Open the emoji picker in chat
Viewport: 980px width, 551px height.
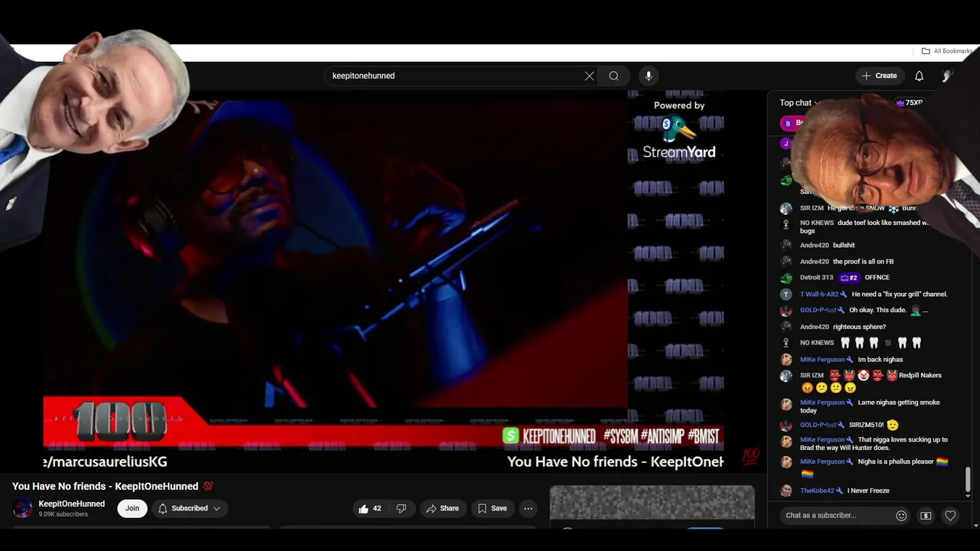901,516
